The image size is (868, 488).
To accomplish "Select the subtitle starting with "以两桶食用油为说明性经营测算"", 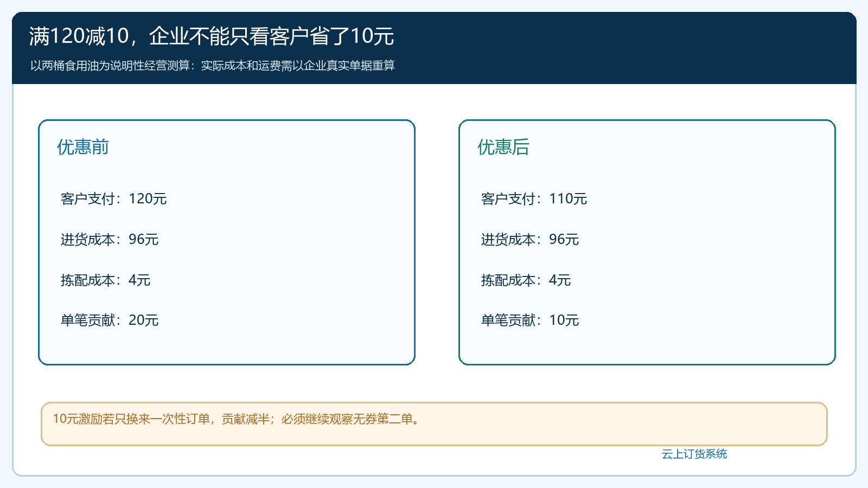I will pyautogui.click(x=213, y=66).
